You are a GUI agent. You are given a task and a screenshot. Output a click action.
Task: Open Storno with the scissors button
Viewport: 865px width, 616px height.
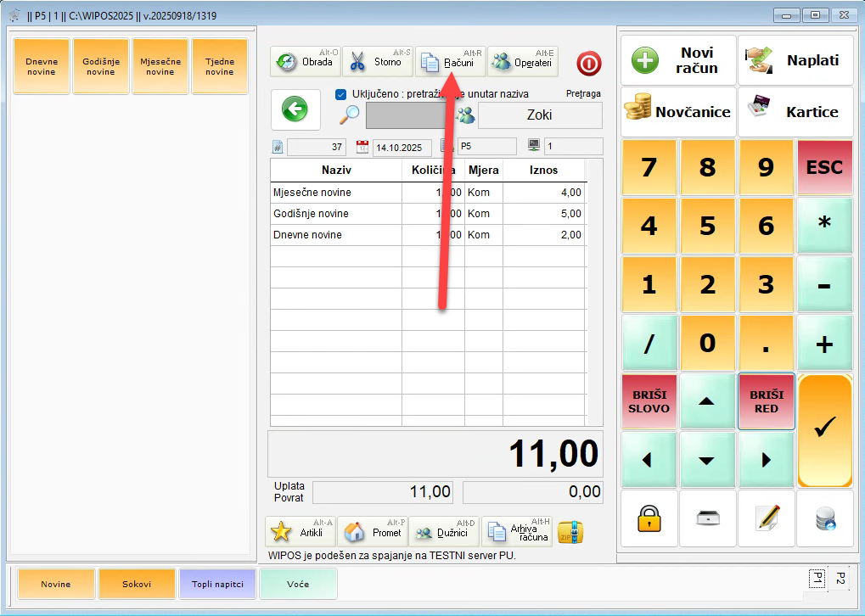[x=378, y=62]
